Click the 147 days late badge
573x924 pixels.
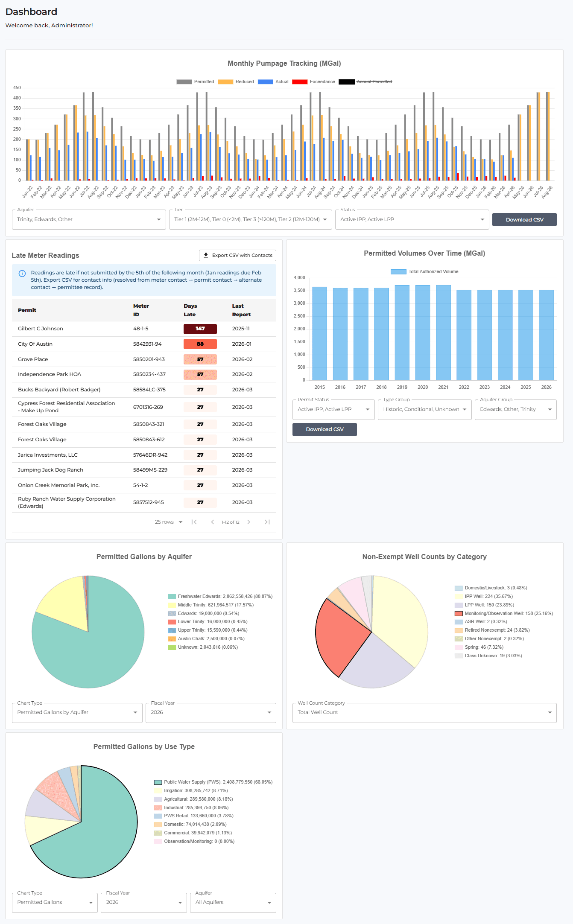point(200,329)
